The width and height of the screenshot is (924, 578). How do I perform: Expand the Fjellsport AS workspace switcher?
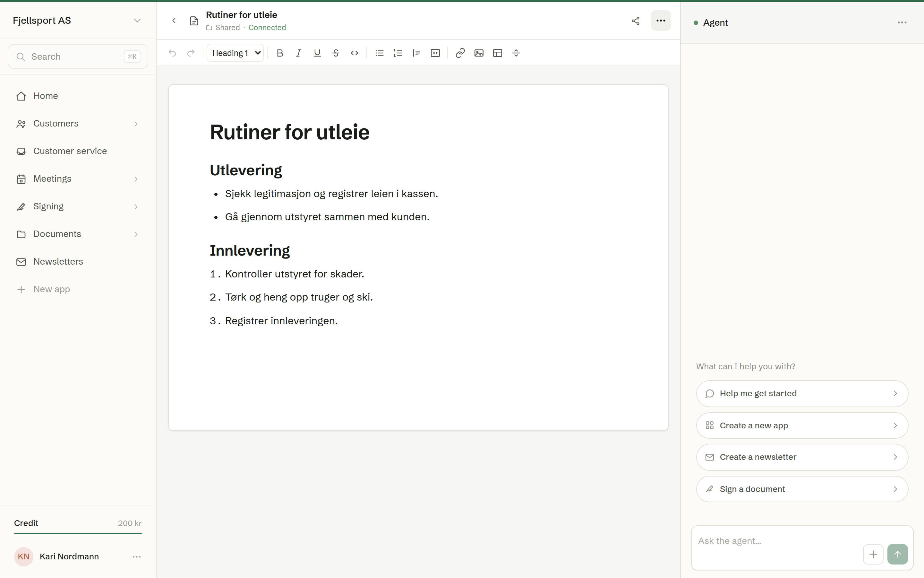click(x=78, y=21)
